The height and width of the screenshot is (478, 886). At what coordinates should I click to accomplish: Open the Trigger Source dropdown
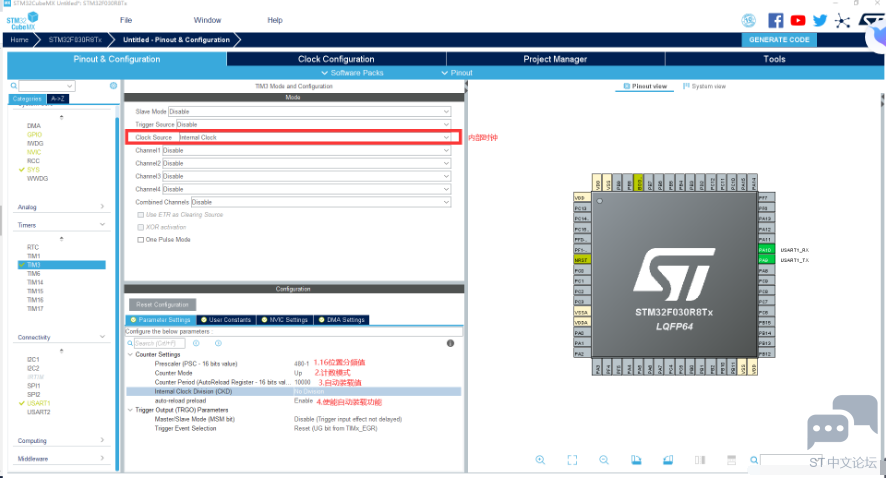coord(314,124)
